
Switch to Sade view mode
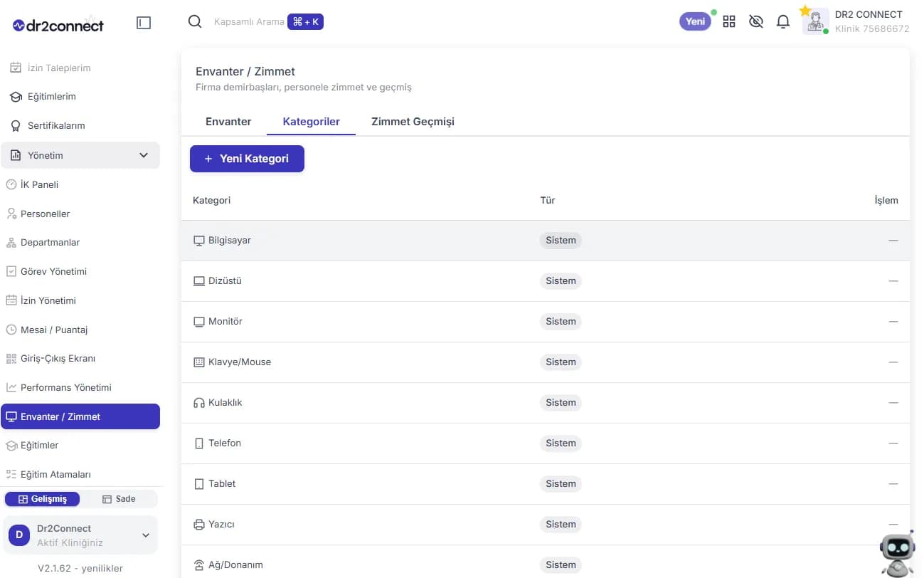pos(119,499)
